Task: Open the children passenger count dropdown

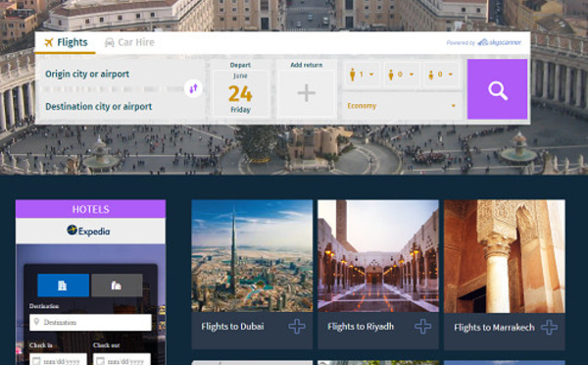Action: click(x=401, y=75)
